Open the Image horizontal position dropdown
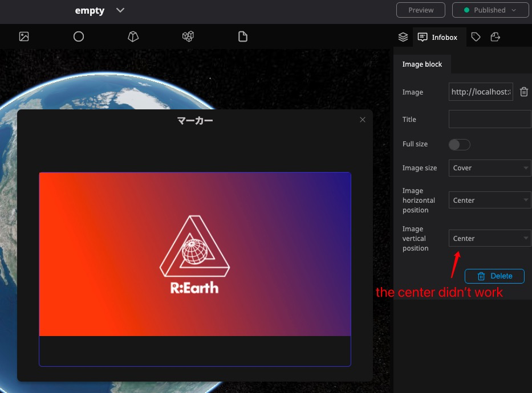 pyautogui.click(x=489, y=200)
